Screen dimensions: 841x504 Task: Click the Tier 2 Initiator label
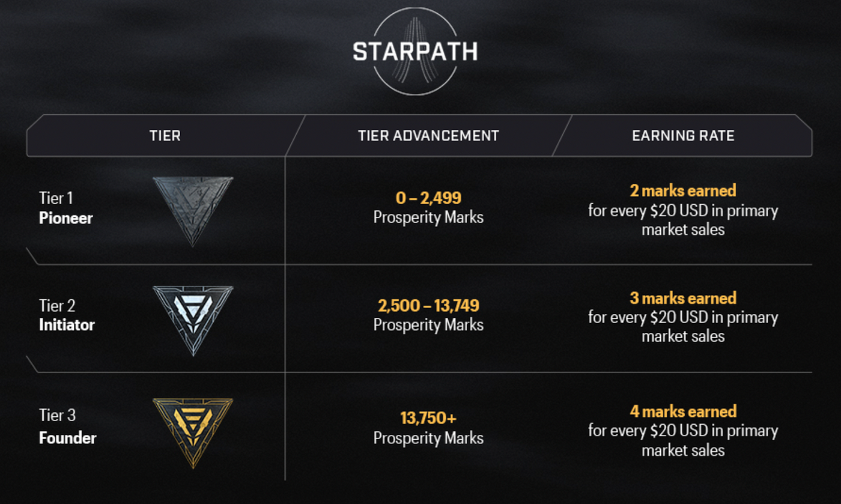[x=67, y=316]
